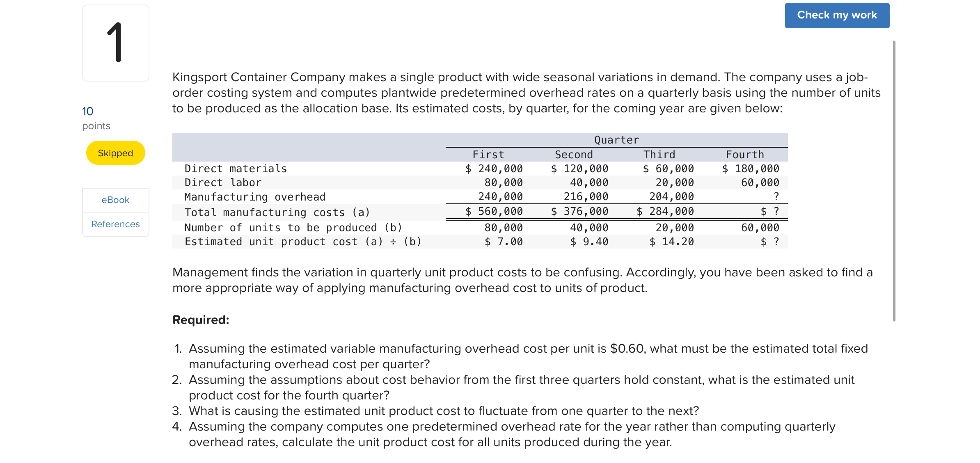Open the eBook resource link

tap(115, 200)
